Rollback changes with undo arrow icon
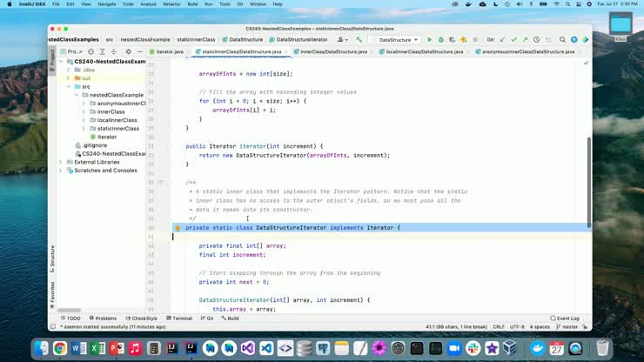 tap(548, 40)
